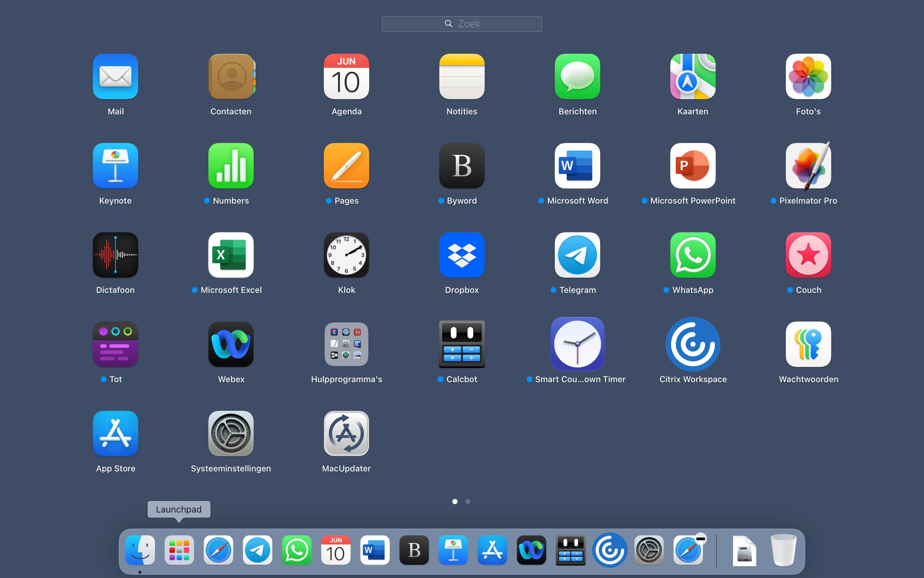The width and height of the screenshot is (924, 578).
Task: Open the Foto's app
Action: pos(808,76)
